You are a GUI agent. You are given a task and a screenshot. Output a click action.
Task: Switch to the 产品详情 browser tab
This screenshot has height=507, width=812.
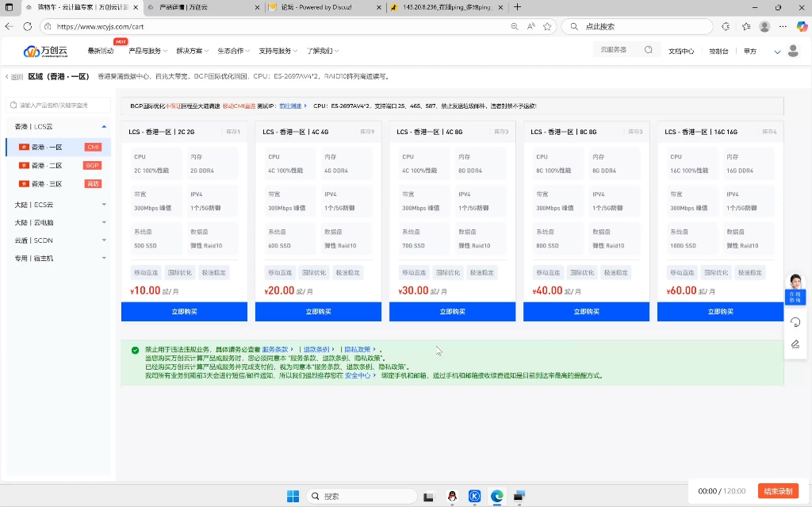[x=202, y=7]
